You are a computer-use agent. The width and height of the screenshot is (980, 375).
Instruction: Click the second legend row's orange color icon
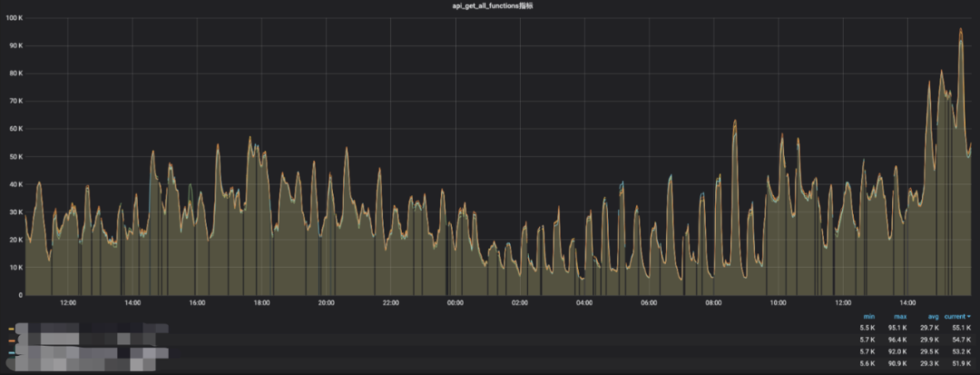[11, 340]
